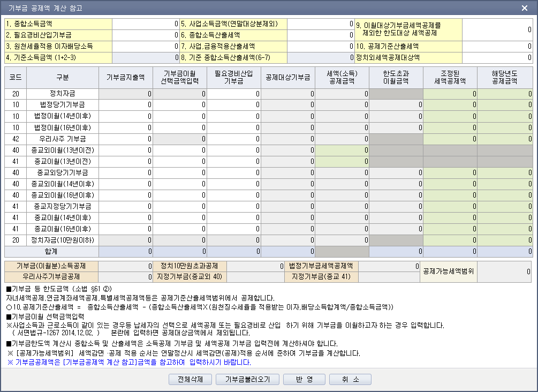This screenshot has height=392, width=538.
Task: Click the 2. 필요경비산입기부금 value field
Action: click(146, 35)
